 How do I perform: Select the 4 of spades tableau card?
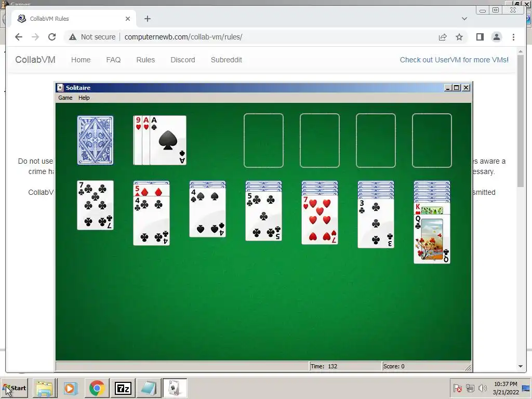coord(207,212)
